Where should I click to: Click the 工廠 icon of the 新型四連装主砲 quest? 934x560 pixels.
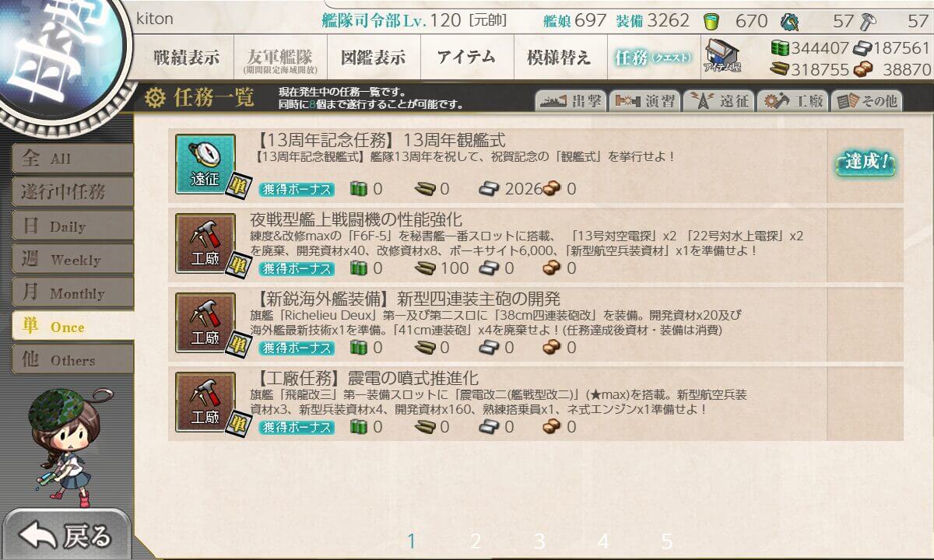(x=205, y=323)
